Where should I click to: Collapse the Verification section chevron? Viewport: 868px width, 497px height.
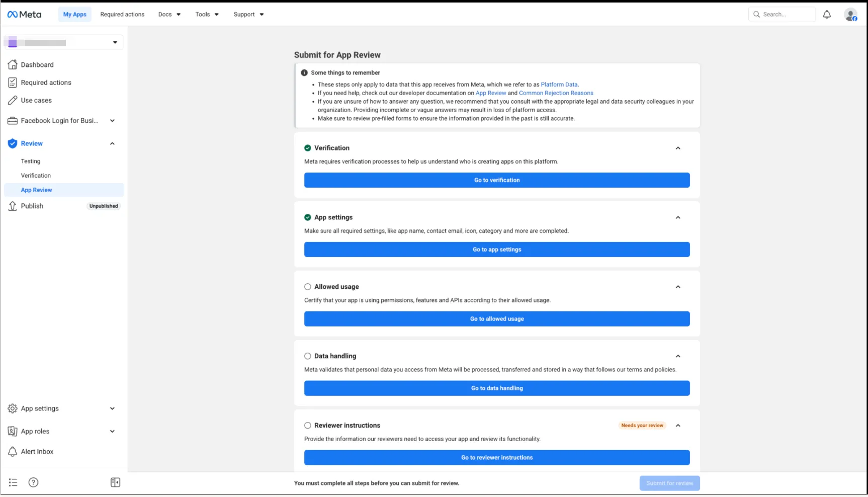(x=678, y=148)
